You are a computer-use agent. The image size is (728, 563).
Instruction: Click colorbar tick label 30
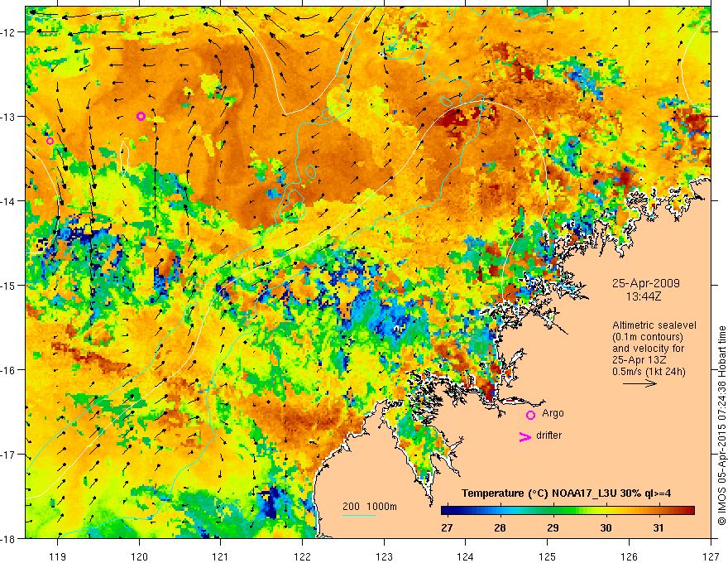coord(606,528)
